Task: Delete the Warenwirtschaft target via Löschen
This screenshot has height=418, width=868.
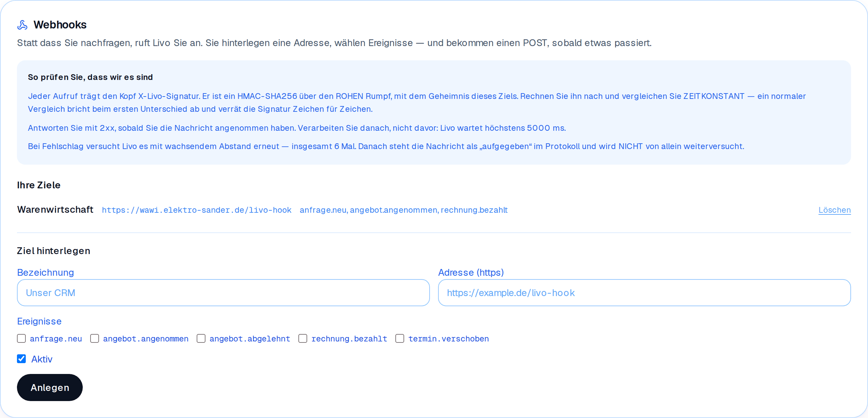Action: 834,210
